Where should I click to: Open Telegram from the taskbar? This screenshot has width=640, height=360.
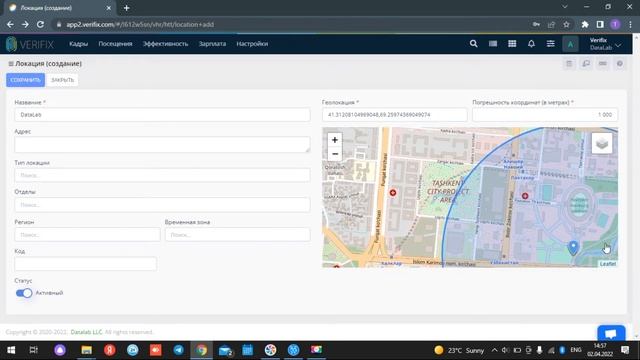click(x=178, y=350)
